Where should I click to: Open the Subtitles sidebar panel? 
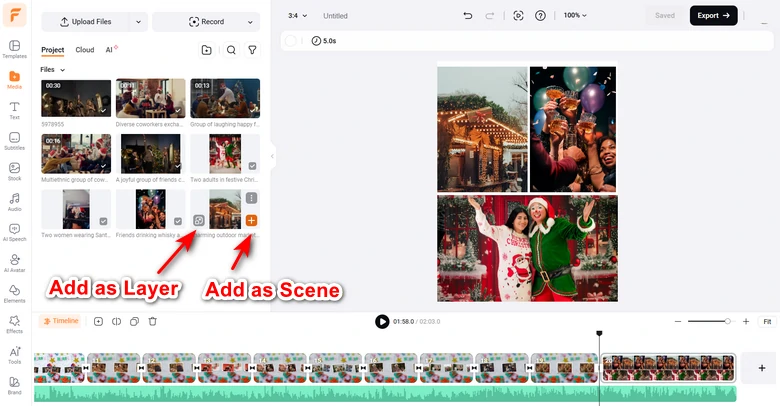point(14,141)
